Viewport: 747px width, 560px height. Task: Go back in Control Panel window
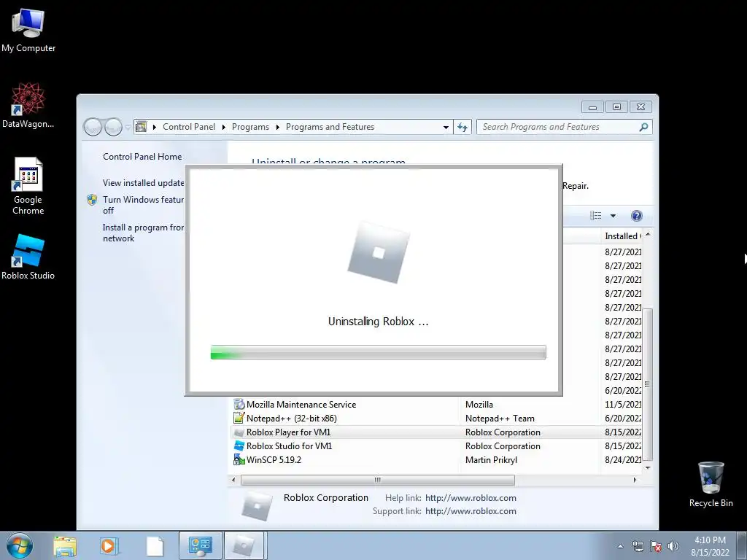(x=93, y=127)
